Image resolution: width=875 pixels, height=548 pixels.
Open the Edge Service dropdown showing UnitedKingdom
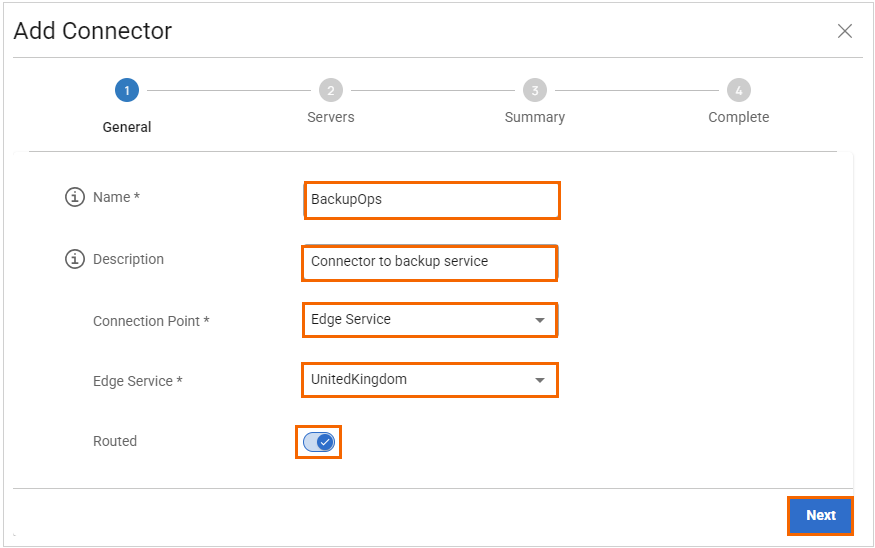[420, 380]
